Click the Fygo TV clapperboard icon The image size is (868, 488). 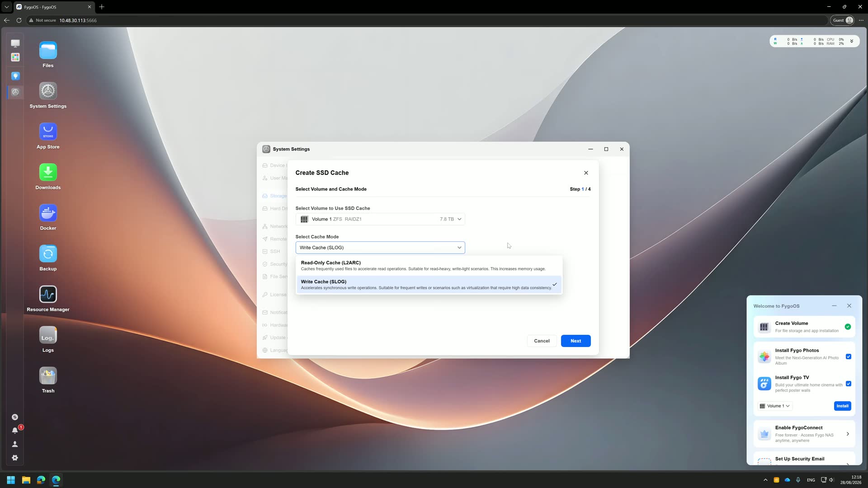pos(764,384)
